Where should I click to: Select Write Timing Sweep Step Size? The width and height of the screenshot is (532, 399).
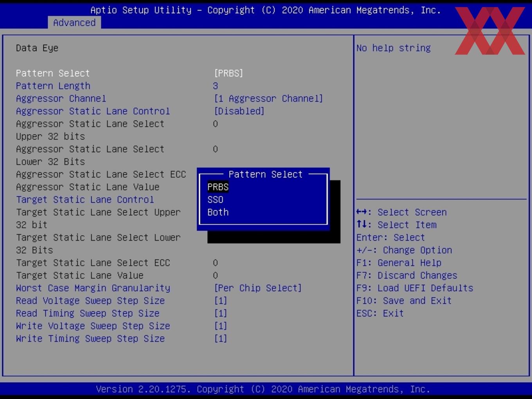click(x=90, y=338)
